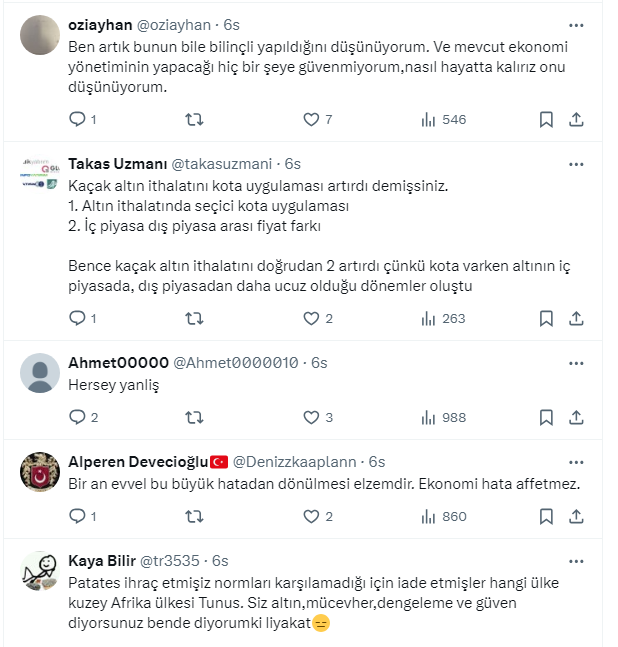Open more options on Takas Uzmanı's tweet
The width and height of the screenshot is (618, 647).
click(x=576, y=163)
